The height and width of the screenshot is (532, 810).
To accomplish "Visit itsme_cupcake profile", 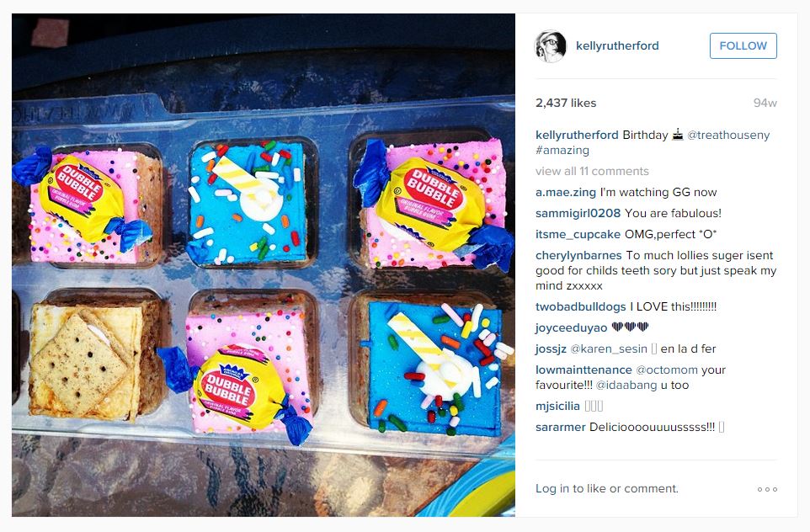I will coord(578,235).
